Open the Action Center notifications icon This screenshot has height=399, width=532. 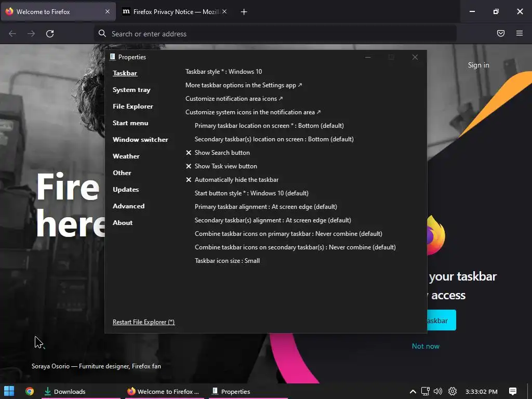click(x=513, y=391)
